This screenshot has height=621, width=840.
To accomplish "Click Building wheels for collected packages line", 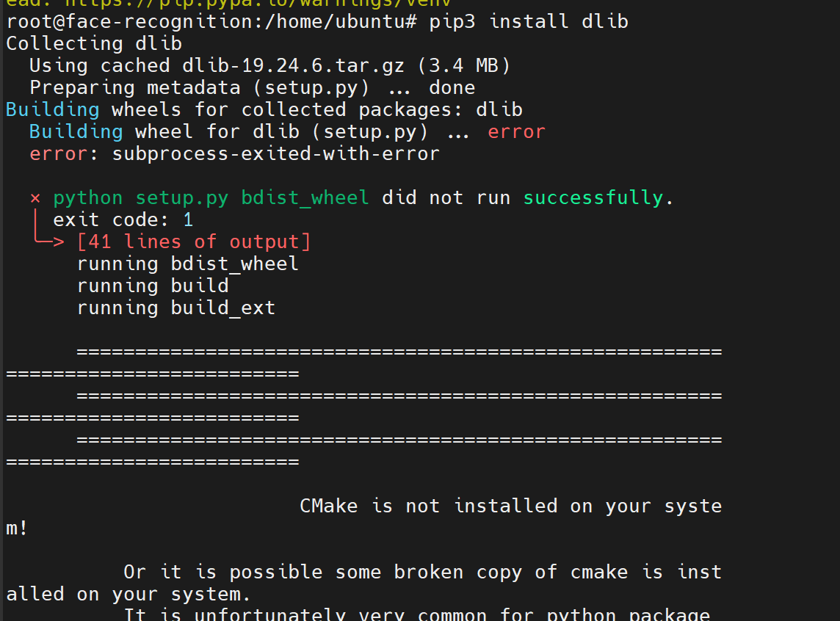I will coord(264,109).
